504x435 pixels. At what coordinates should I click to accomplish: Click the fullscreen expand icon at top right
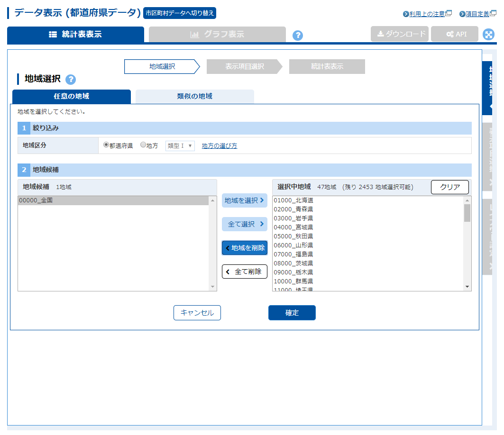(488, 35)
